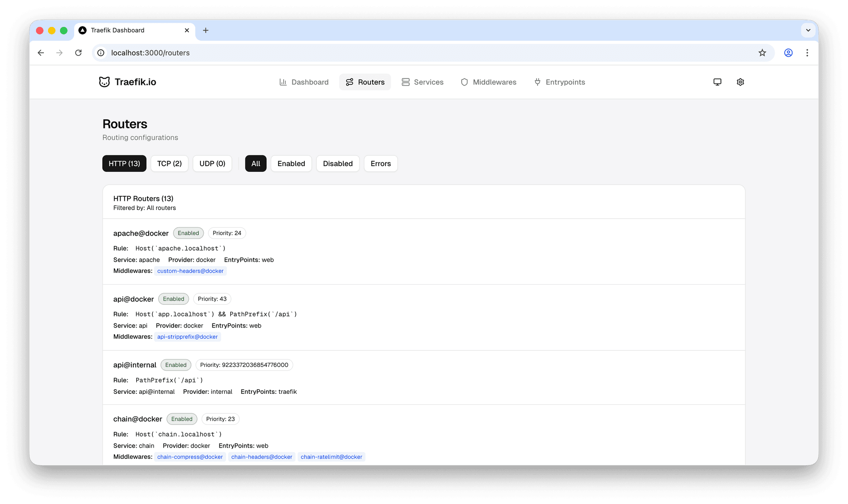Image resolution: width=848 pixels, height=504 pixels.
Task: Enable the Disabled routers filter
Action: [x=337, y=163]
